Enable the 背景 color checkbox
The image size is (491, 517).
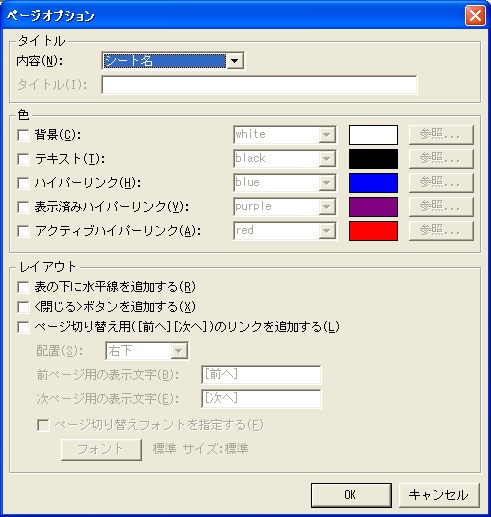tap(23, 135)
